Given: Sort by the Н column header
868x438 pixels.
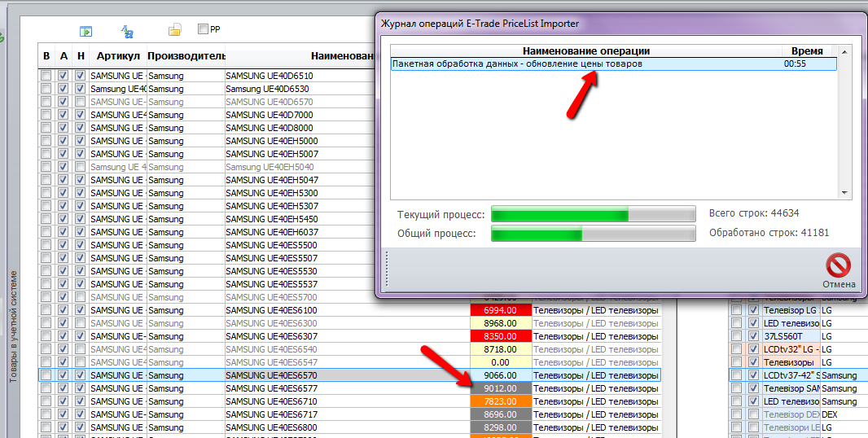Looking at the screenshot, I should (81, 56).
